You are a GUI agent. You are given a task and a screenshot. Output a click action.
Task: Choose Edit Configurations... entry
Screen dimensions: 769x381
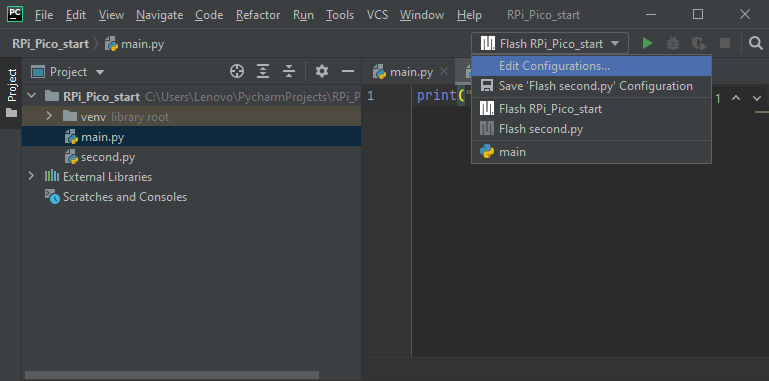click(591, 66)
